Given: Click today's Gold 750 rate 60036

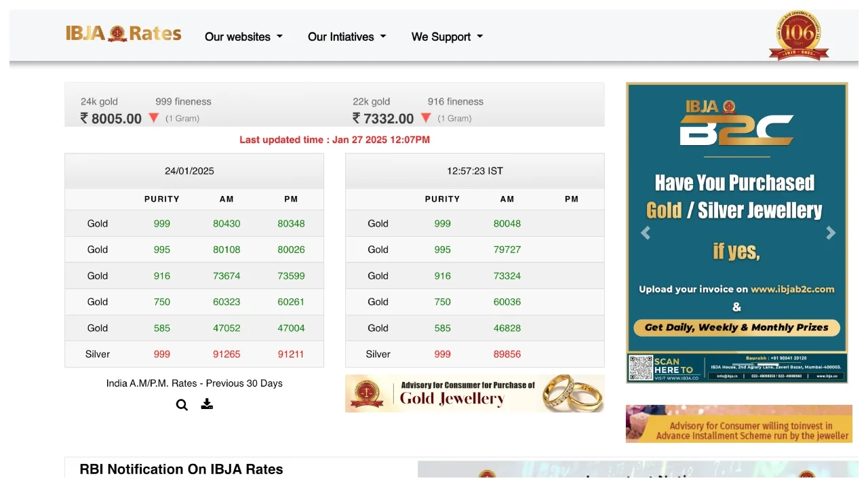Looking at the screenshot, I should click(507, 302).
